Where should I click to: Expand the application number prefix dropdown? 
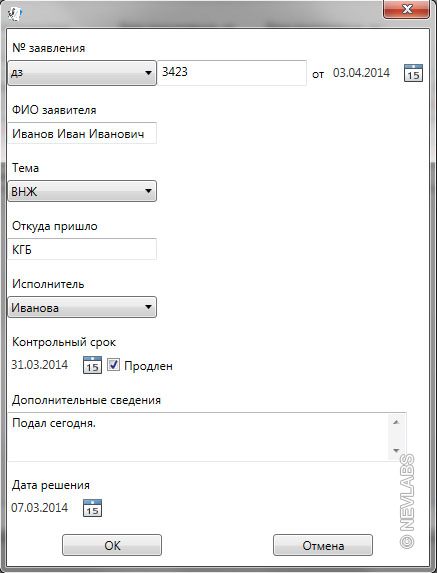coord(82,73)
